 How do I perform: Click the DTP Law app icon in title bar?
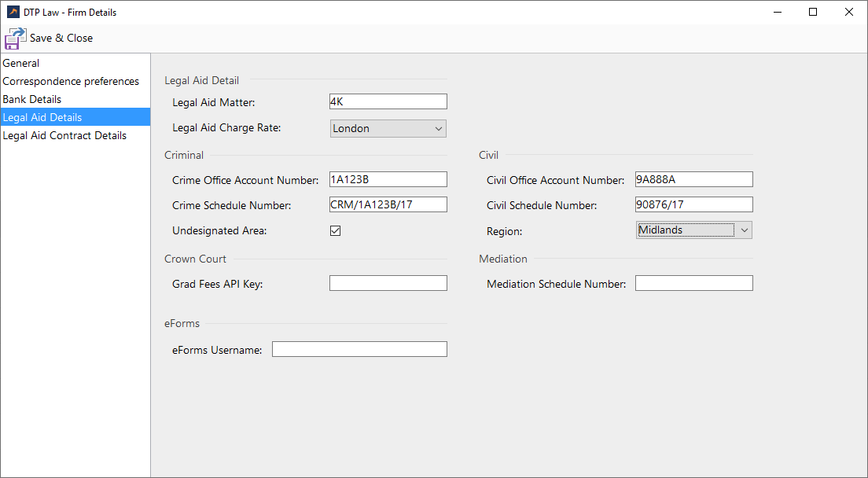click(x=13, y=12)
